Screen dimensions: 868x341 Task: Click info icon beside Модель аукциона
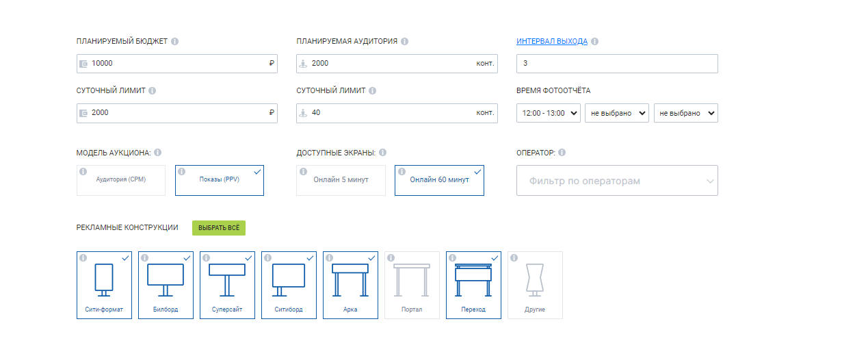[158, 152]
